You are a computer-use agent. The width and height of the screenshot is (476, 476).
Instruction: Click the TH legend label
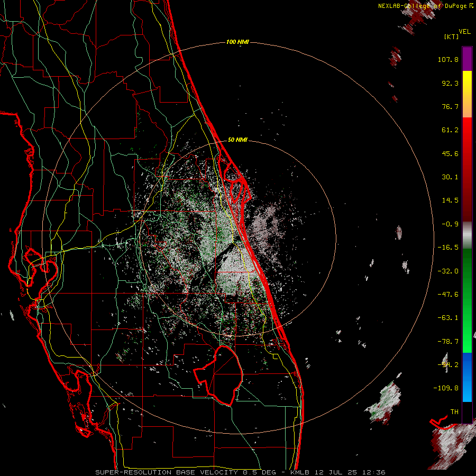pyautogui.click(x=454, y=412)
